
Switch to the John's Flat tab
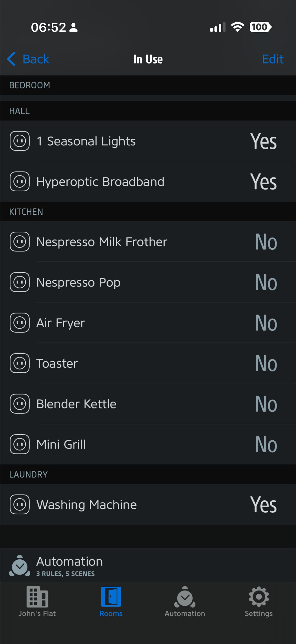[37, 601]
